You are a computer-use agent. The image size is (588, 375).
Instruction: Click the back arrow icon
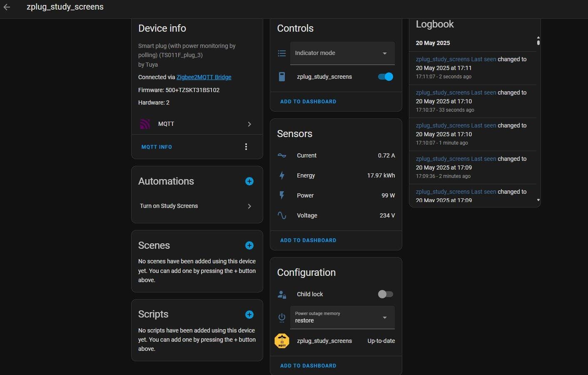pyautogui.click(x=7, y=7)
